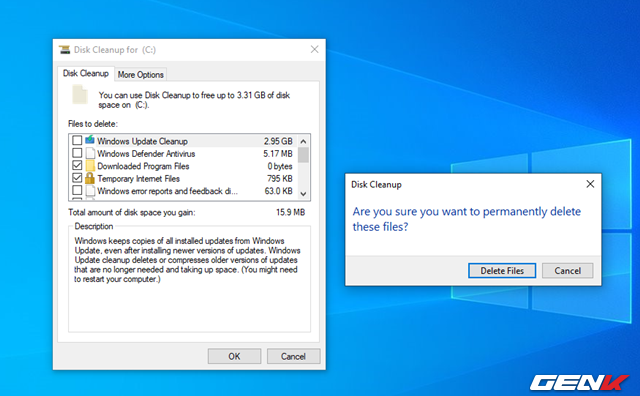640x396 pixels.
Task: Click the Windows Update description paragraph
Action: click(187, 260)
